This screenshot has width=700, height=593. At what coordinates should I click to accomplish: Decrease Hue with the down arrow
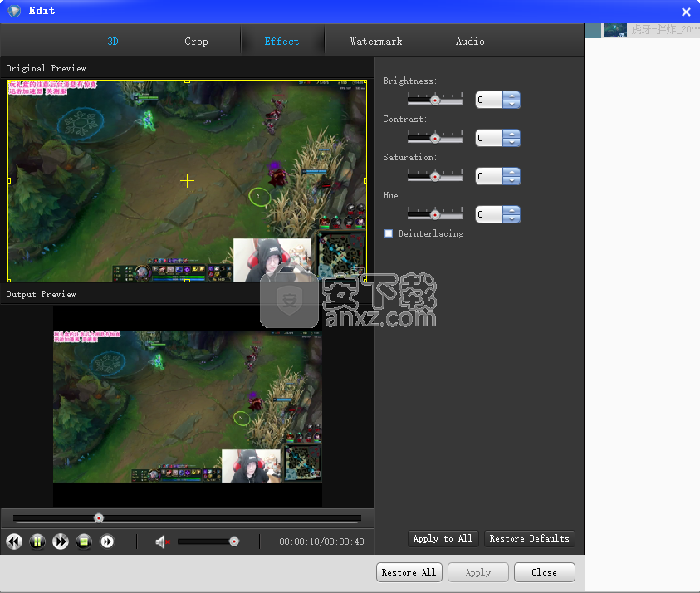point(512,219)
